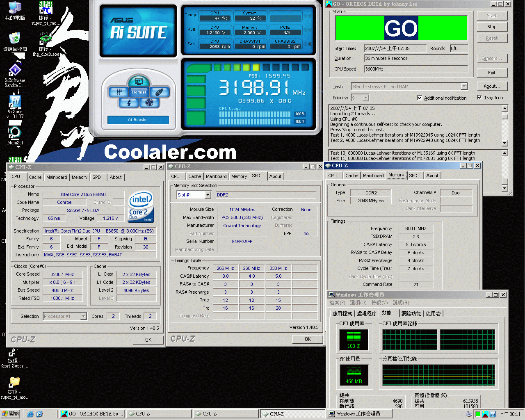The height and width of the screenshot is (420, 525).
Task: Click the Windows 工作管理員 taskbar button
Action: (x=359, y=414)
